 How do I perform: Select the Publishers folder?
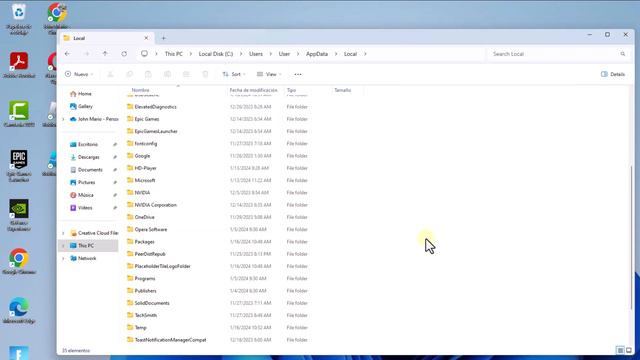(145, 291)
